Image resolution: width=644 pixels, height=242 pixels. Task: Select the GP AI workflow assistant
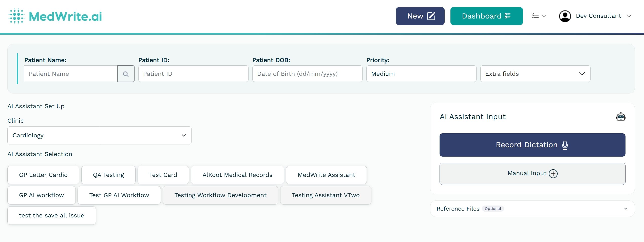pyautogui.click(x=42, y=195)
